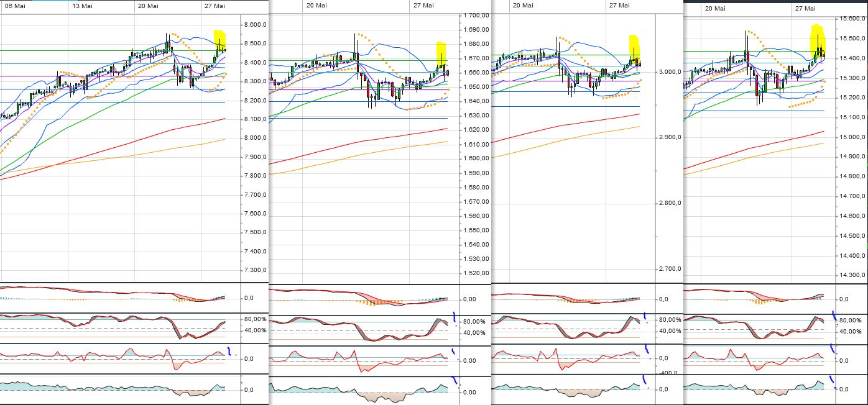
Task: Click the 1.650,00 price label
Action: (476, 87)
